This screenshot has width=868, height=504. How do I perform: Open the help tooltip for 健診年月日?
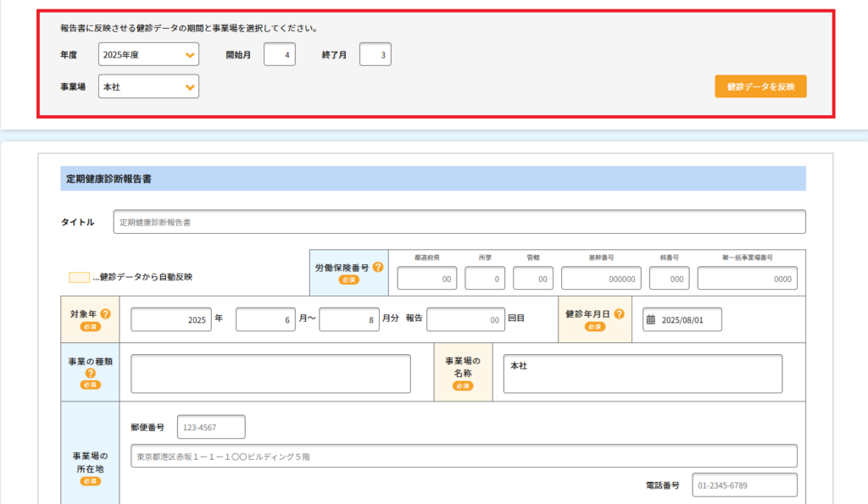pos(619,314)
